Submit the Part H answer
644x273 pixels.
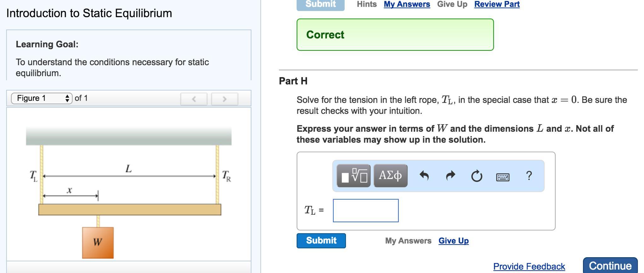[321, 241]
